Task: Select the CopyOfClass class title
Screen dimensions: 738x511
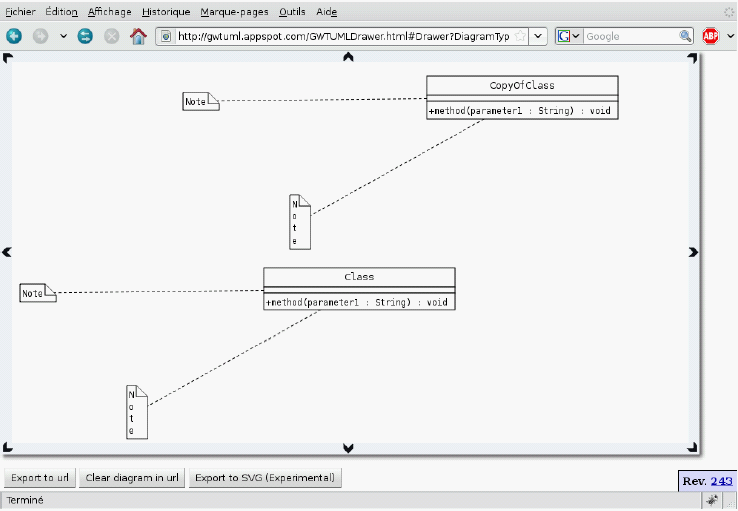Action: [x=522, y=86]
